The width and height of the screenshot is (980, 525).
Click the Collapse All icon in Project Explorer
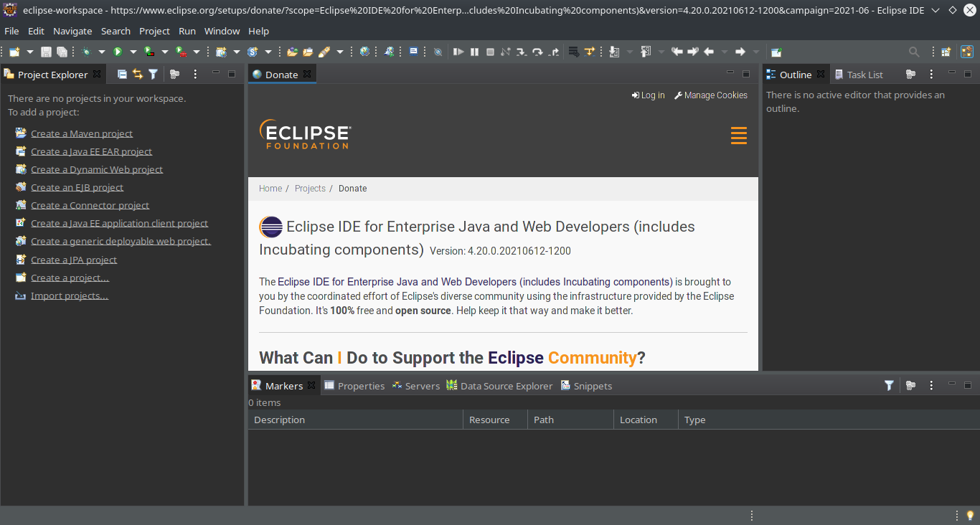[122, 74]
